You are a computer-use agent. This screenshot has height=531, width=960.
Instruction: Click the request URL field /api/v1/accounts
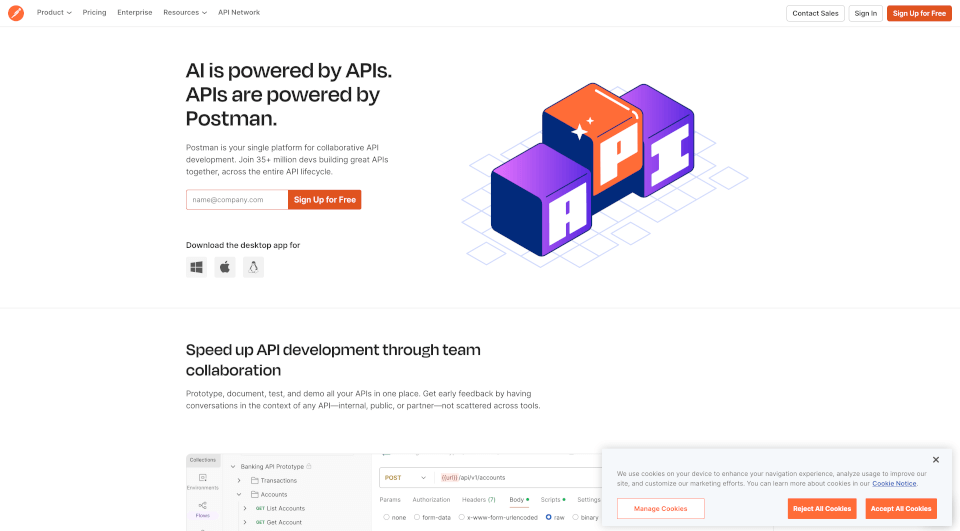point(520,478)
